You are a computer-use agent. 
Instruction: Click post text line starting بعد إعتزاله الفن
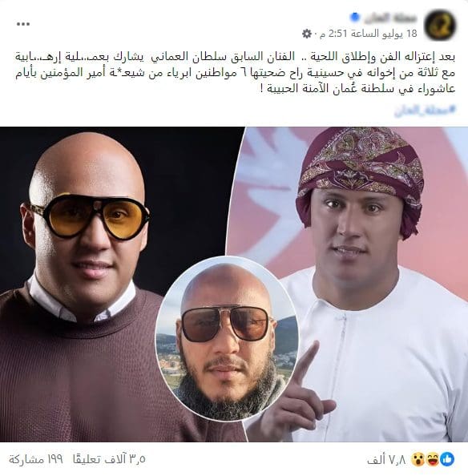point(236,57)
